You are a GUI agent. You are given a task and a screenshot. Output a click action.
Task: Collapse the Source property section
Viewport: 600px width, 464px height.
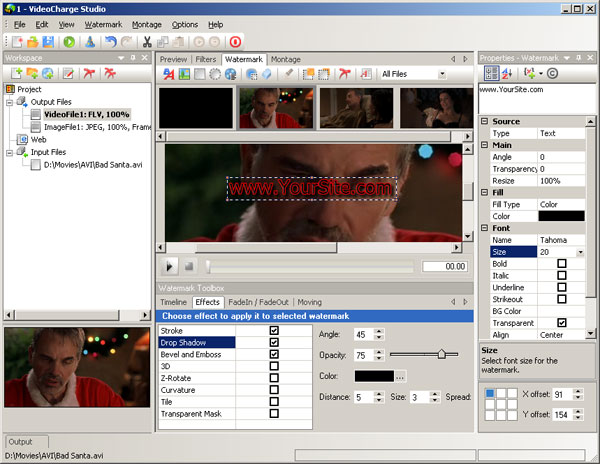[484, 121]
